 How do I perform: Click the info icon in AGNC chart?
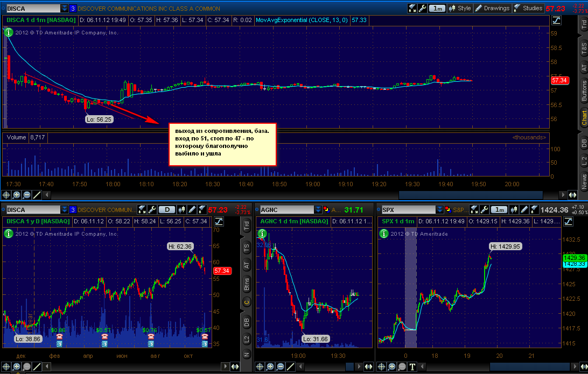[262, 234]
